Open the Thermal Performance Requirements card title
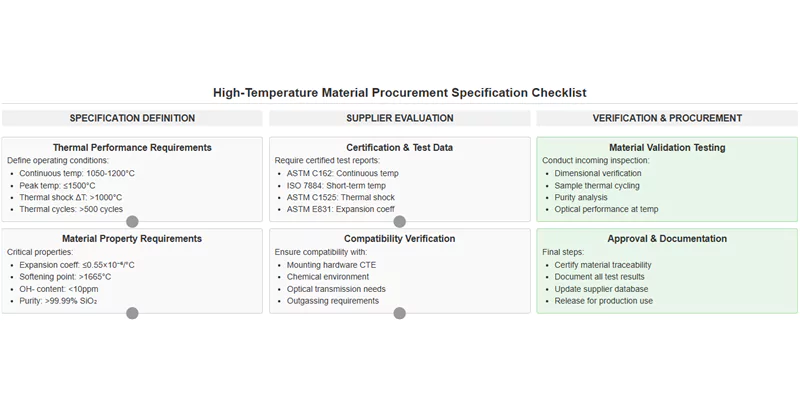 click(x=132, y=147)
